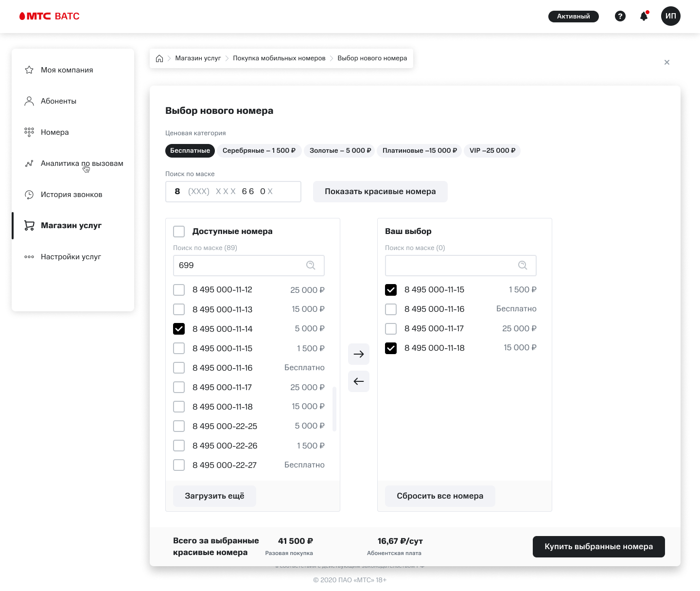The height and width of the screenshot is (591, 700).
Task: Select the Бесплатные price category
Action: [x=190, y=151]
